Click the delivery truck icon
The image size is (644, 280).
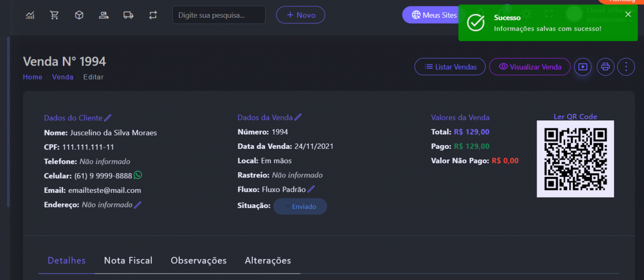click(128, 15)
